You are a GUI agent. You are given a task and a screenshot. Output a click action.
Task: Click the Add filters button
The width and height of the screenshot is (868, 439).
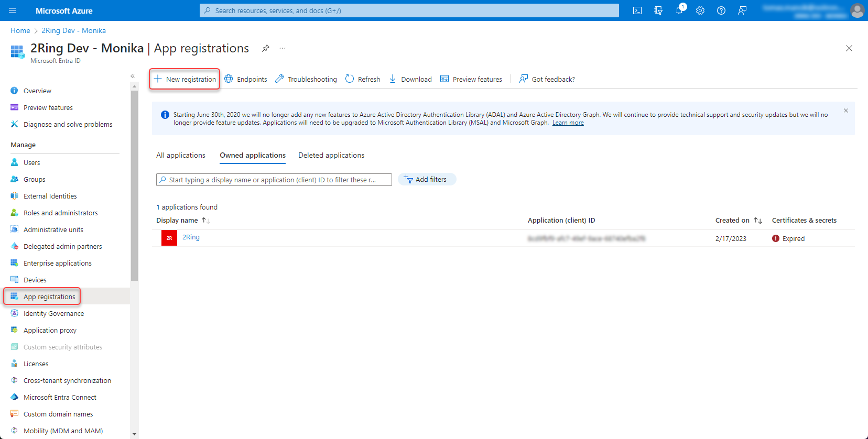(x=426, y=179)
